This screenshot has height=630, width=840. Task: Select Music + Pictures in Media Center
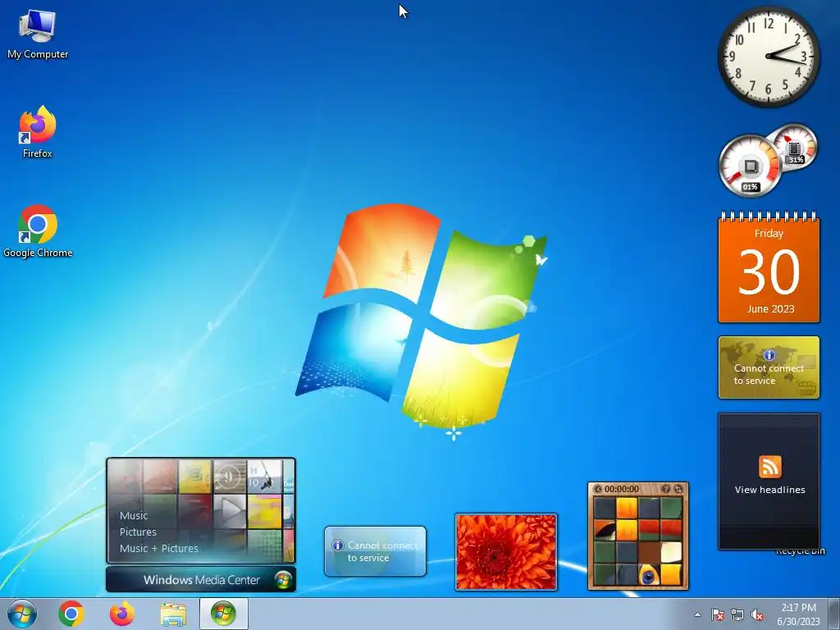click(159, 548)
